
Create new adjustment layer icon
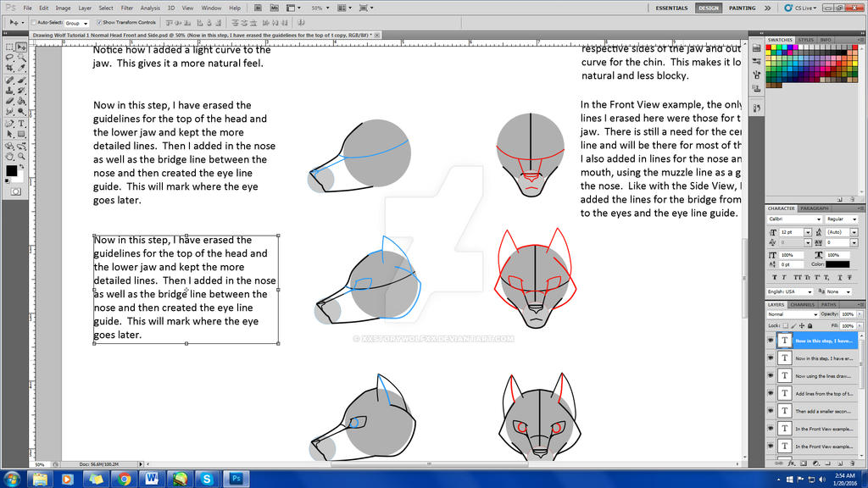(x=815, y=463)
